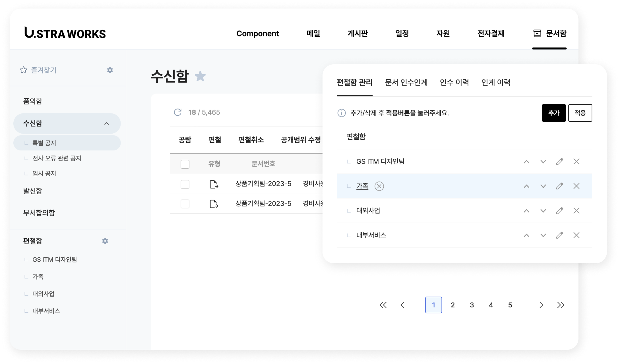Screen dimensions: 620x364
Task: Open the Component menu
Action: coord(257,33)
